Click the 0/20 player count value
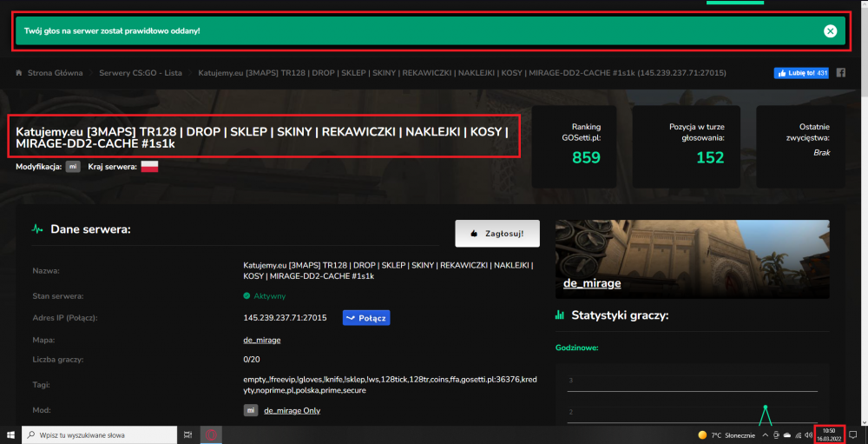868x444 pixels. pos(252,360)
